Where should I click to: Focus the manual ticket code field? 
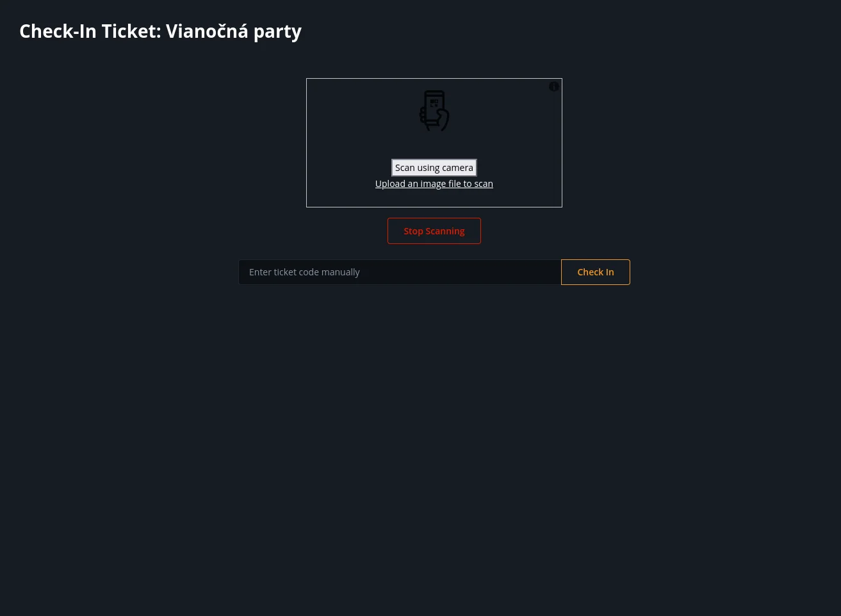click(x=400, y=272)
